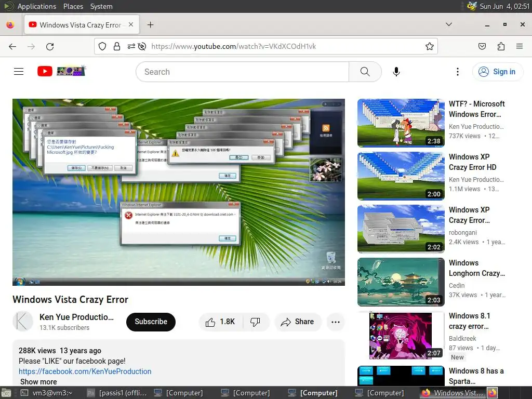The height and width of the screenshot is (399, 532).
Task: Expand the list all tabs chevron
Action: click(x=449, y=24)
